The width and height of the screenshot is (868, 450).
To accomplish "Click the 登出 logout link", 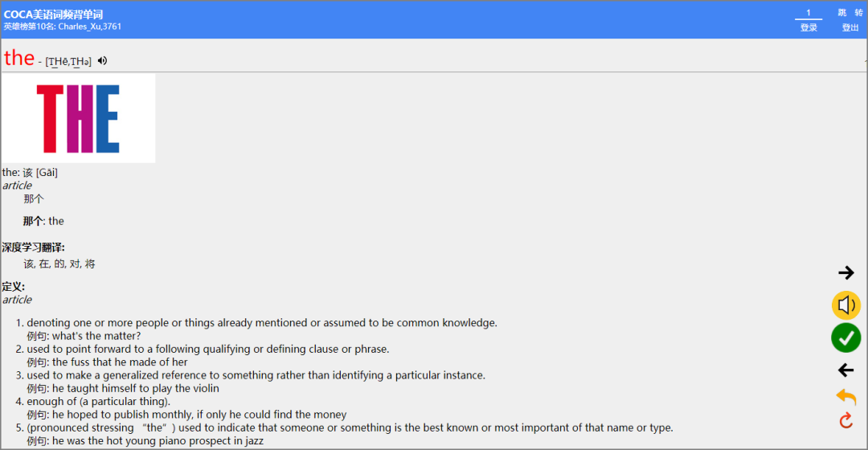I will 850,27.
